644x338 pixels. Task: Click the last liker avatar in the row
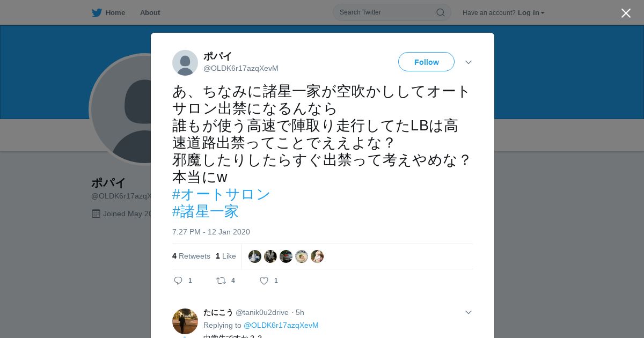pos(317,256)
